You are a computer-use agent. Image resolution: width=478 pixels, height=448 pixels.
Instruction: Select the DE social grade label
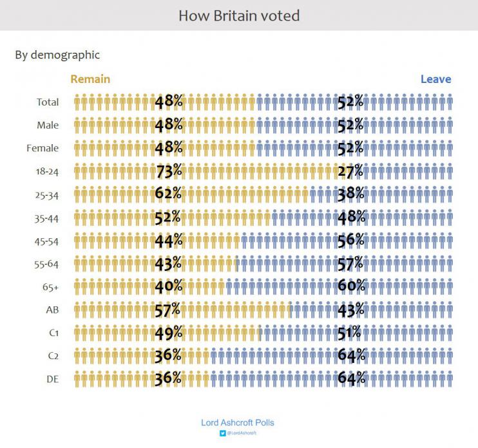[52, 379]
